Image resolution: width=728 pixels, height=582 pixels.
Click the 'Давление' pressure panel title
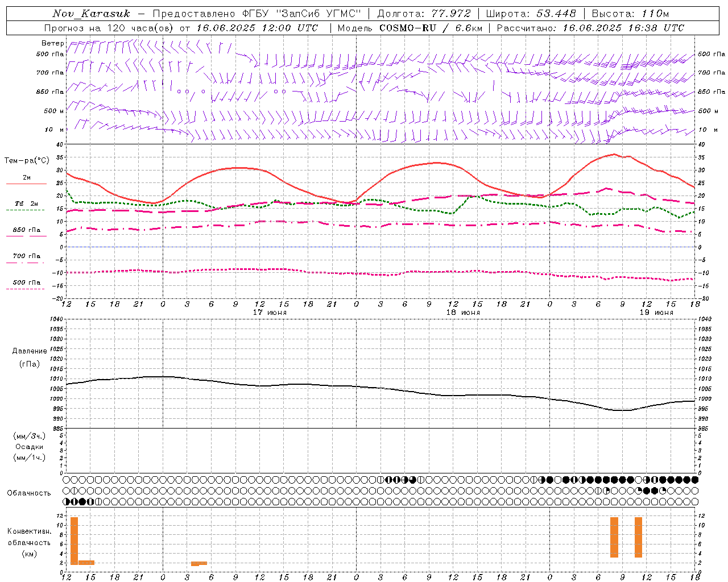pos(30,351)
